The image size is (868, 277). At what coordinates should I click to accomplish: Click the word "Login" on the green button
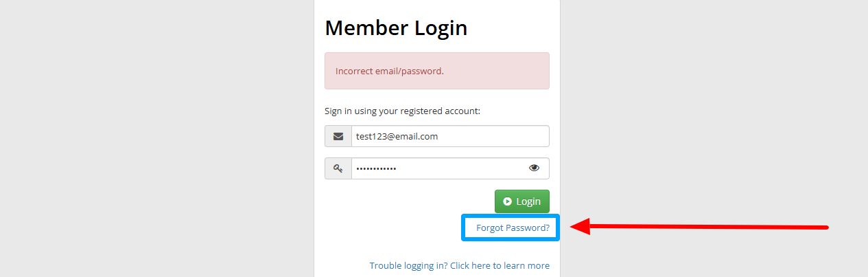coord(528,201)
